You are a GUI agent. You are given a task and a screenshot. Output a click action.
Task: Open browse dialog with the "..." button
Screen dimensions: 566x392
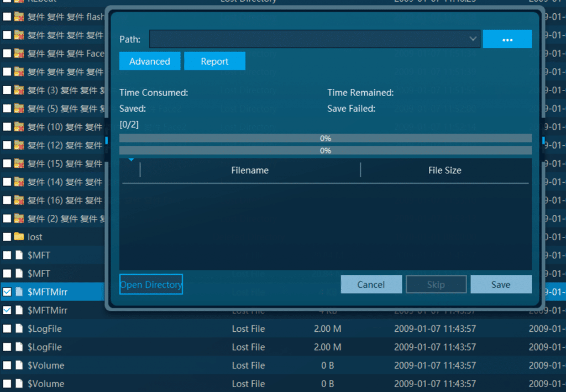(x=507, y=39)
